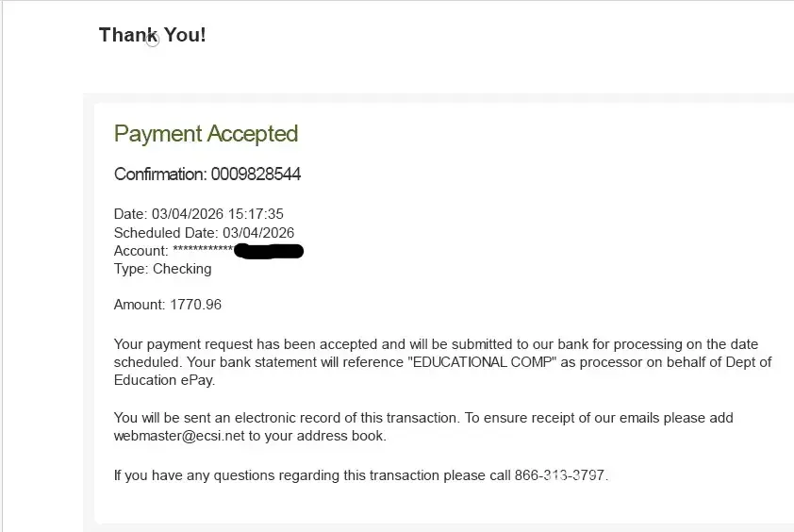
Task: Select the confirmation number 0009828544
Action: point(256,175)
